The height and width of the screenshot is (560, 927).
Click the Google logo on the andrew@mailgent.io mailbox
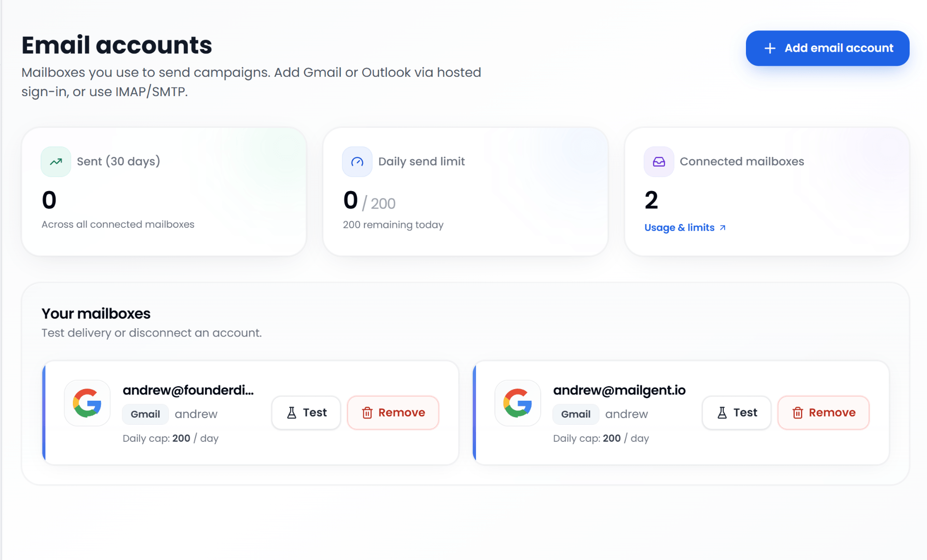(x=518, y=403)
